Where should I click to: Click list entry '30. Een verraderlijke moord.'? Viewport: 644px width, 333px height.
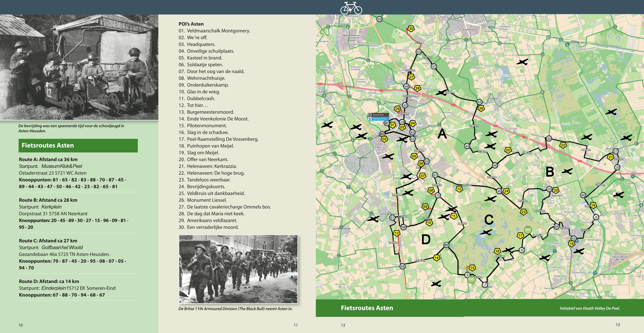[209, 227]
